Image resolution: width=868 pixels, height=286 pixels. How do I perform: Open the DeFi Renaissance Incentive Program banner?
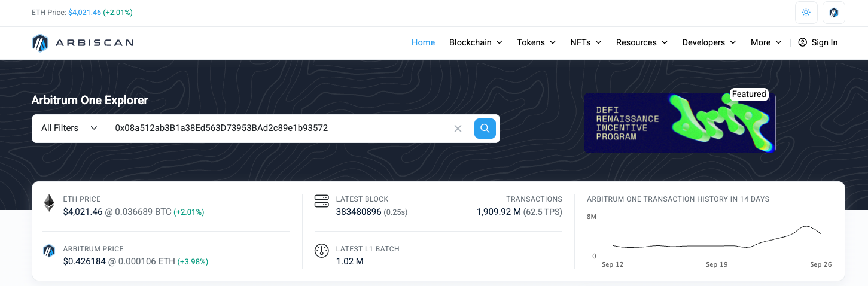click(680, 123)
